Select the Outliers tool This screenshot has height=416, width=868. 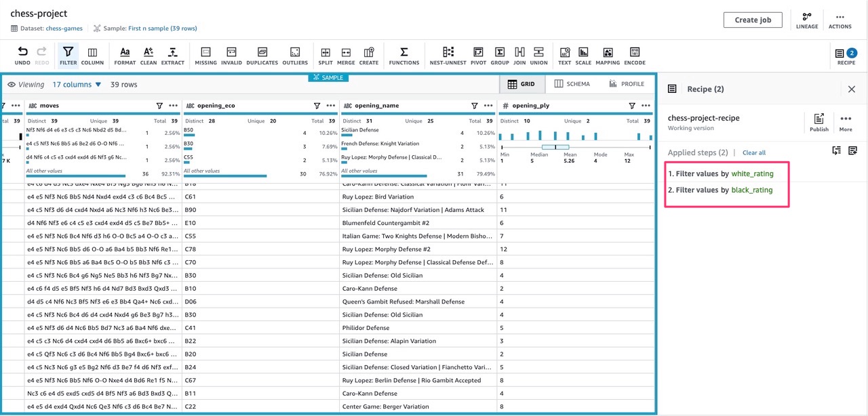pos(295,55)
